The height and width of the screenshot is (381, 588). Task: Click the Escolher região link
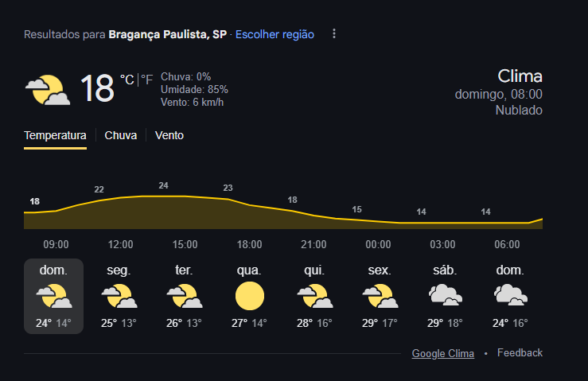(275, 34)
